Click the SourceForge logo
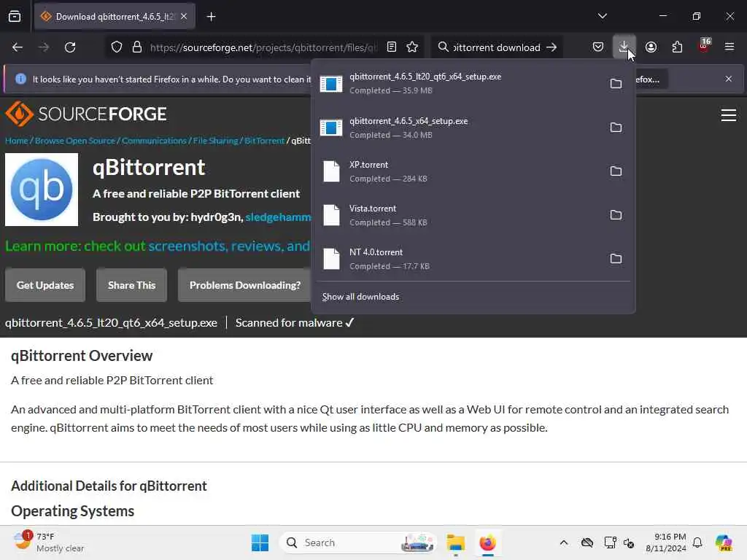 [86, 114]
